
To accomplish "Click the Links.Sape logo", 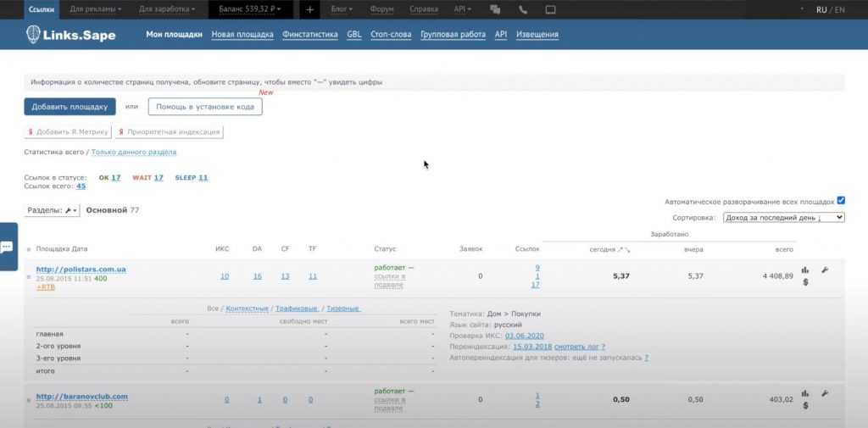I will pos(66,35).
